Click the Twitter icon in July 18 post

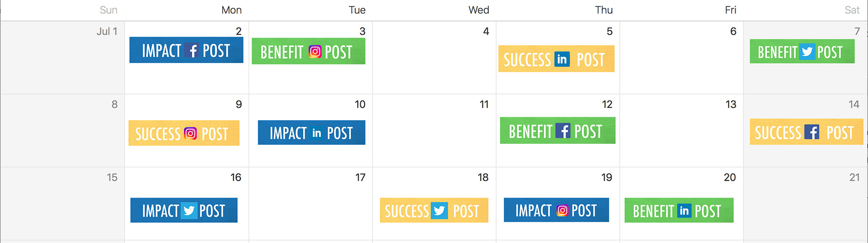pos(439,210)
